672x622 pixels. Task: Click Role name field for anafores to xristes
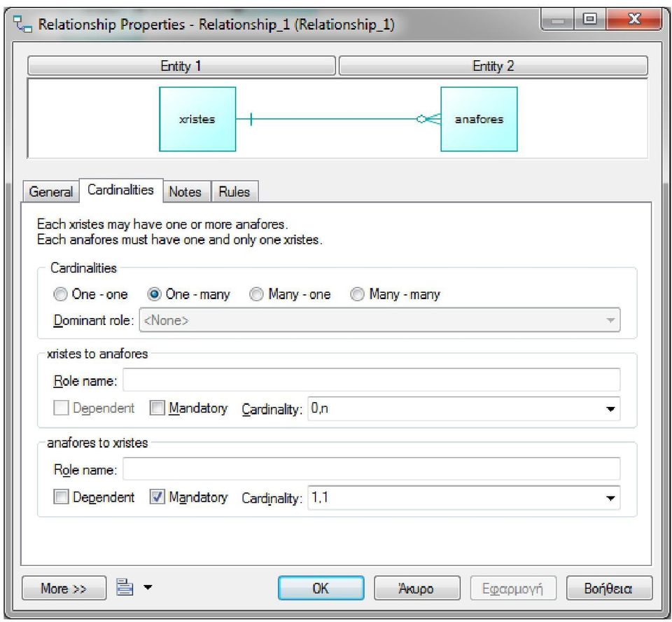[x=371, y=469]
